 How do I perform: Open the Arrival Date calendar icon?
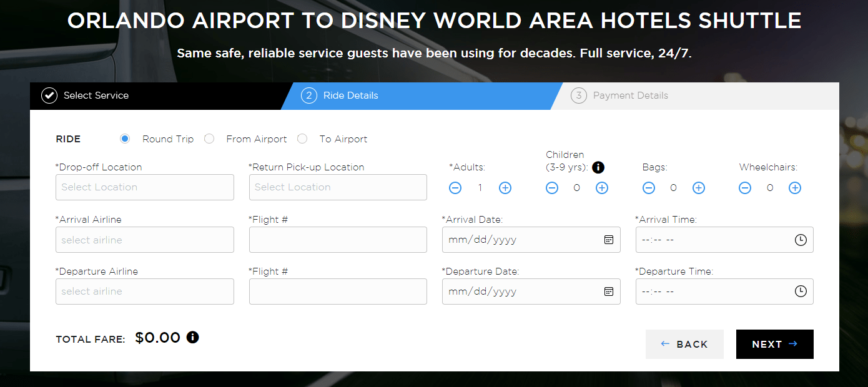[x=608, y=239]
